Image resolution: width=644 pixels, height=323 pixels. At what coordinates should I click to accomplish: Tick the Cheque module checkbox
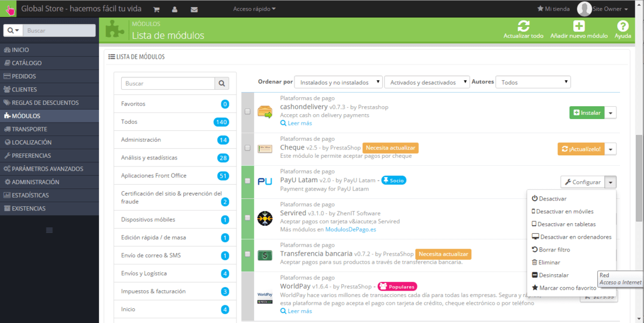247,148
